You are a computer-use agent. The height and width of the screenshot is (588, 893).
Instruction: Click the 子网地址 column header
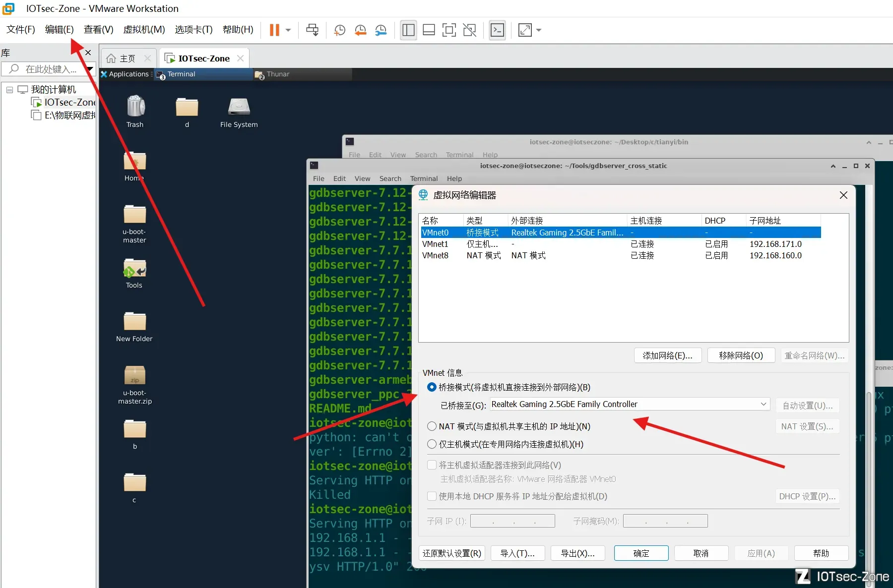tap(783, 221)
